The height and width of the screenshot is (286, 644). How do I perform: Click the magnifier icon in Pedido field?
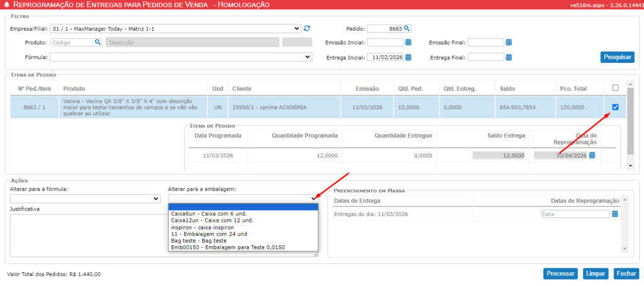click(x=407, y=28)
